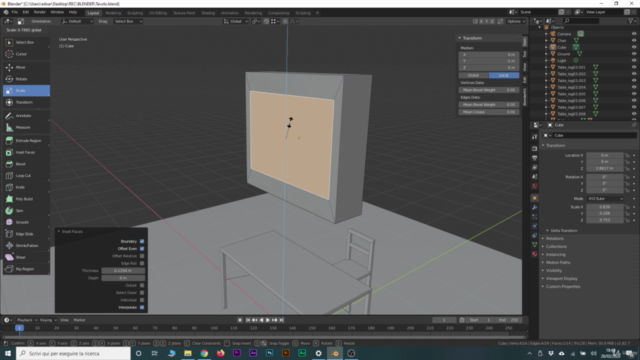Open the Options button in viewport header
The width and height of the screenshot is (640, 360).
516,21
